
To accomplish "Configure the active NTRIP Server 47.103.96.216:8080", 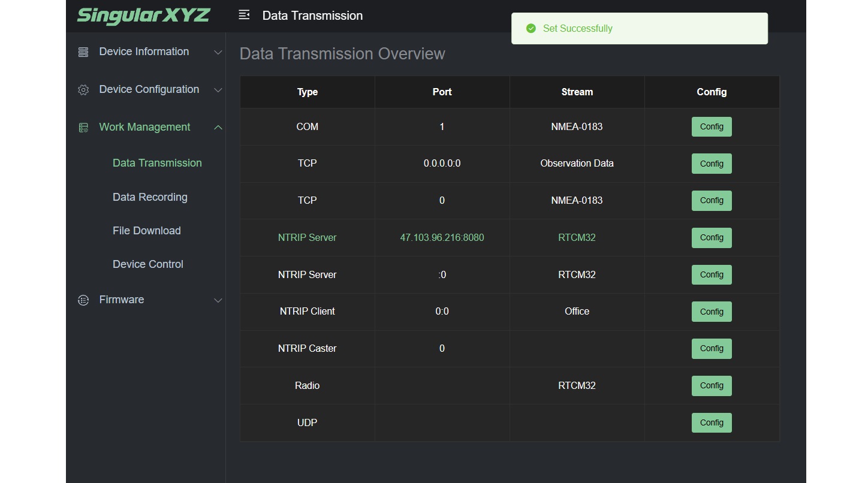I will click(712, 238).
